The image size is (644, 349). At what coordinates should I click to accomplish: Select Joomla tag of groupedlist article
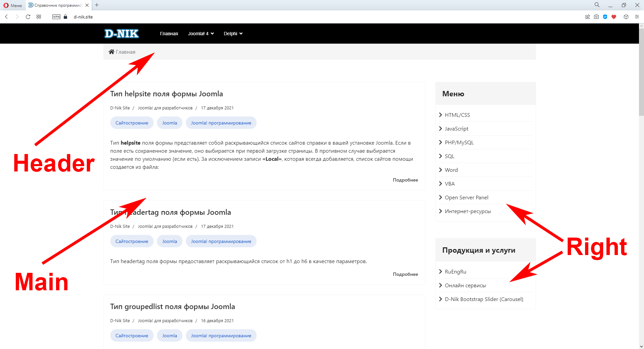pyautogui.click(x=169, y=336)
